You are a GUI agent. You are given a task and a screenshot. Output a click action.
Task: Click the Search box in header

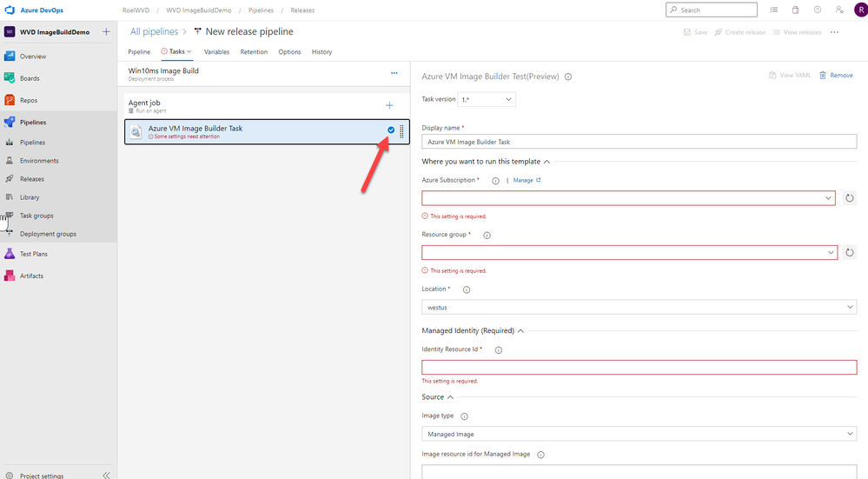pyautogui.click(x=712, y=10)
